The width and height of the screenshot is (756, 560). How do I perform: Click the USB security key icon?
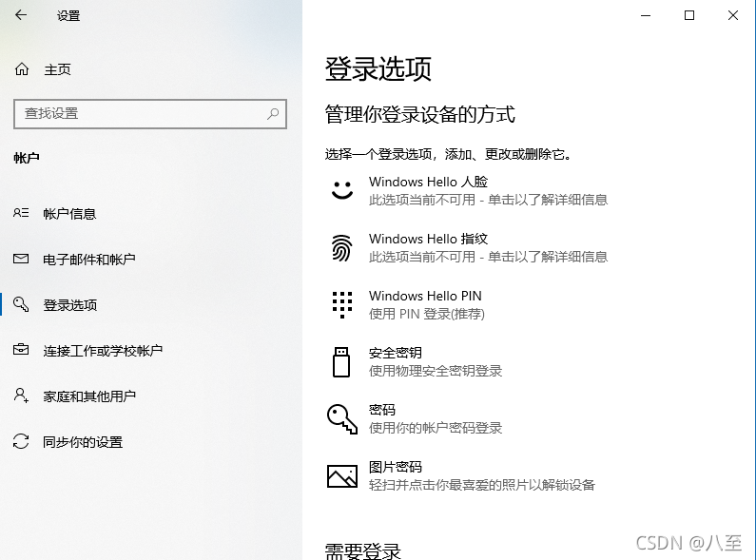point(341,362)
